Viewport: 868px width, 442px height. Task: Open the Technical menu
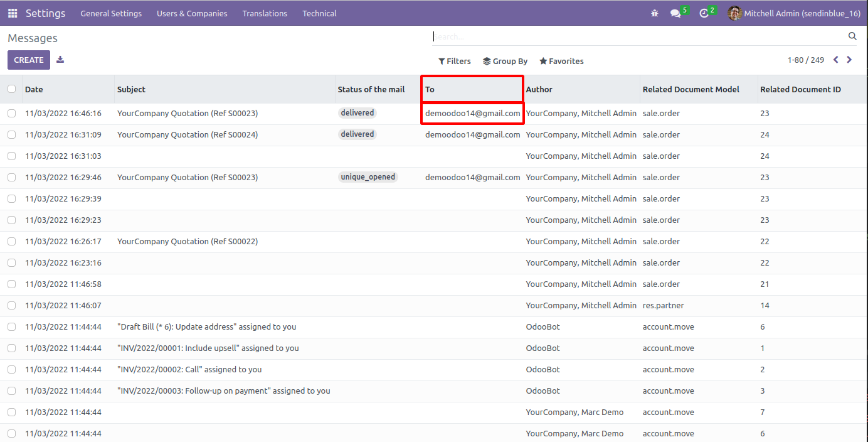click(x=319, y=13)
